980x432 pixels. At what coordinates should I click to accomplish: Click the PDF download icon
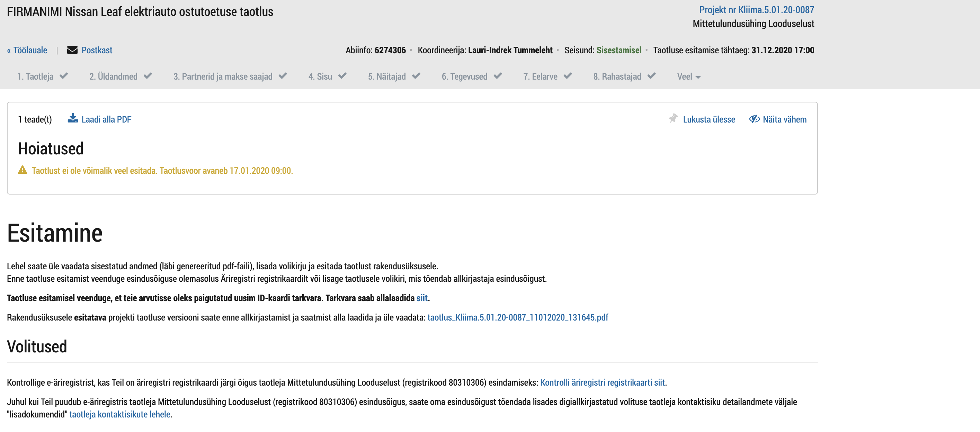coord(73,118)
